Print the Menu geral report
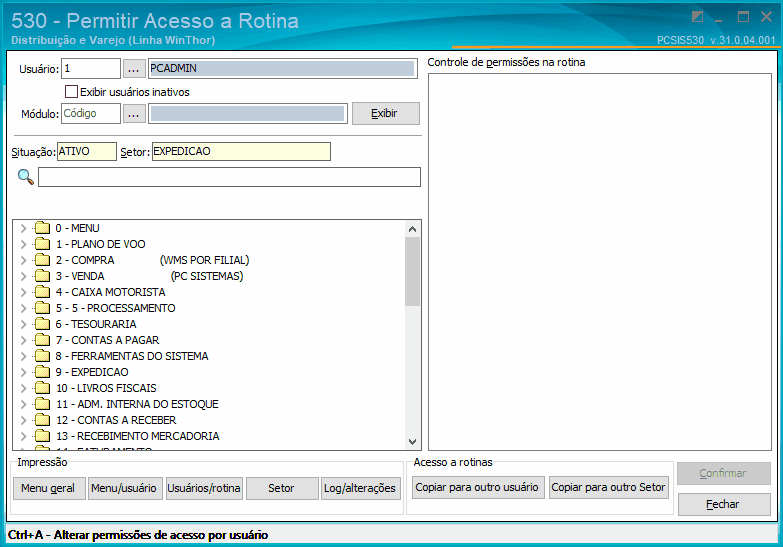 click(48, 488)
